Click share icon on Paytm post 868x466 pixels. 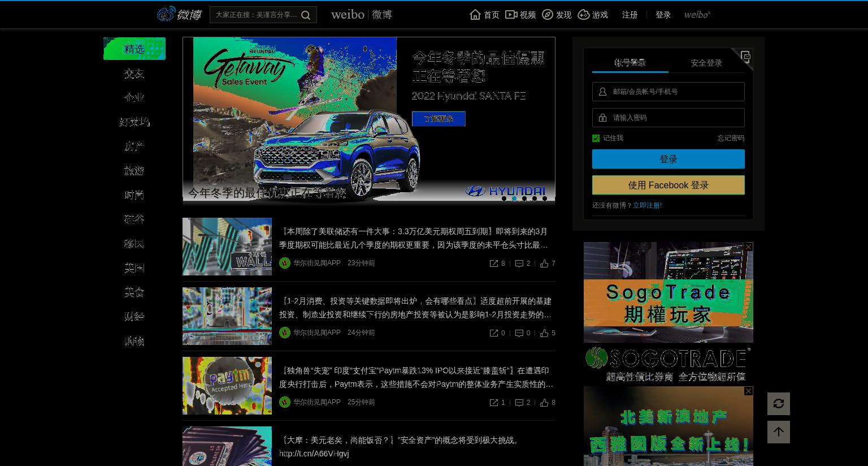tap(494, 403)
